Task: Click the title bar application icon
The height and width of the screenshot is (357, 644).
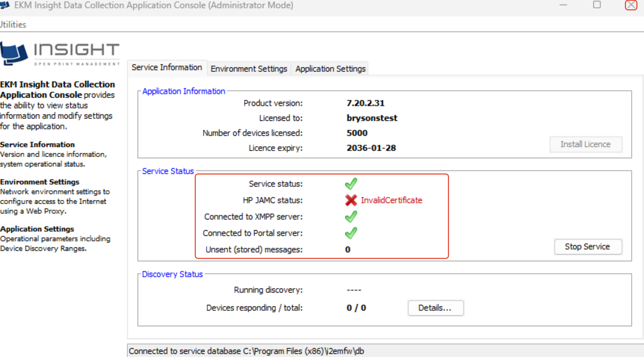Action: click(x=5, y=5)
